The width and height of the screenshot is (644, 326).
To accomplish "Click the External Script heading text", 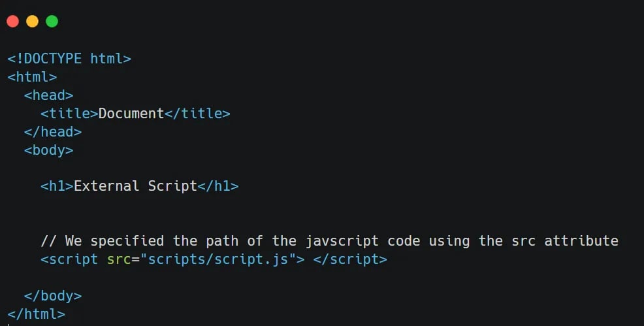I will coord(135,186).
